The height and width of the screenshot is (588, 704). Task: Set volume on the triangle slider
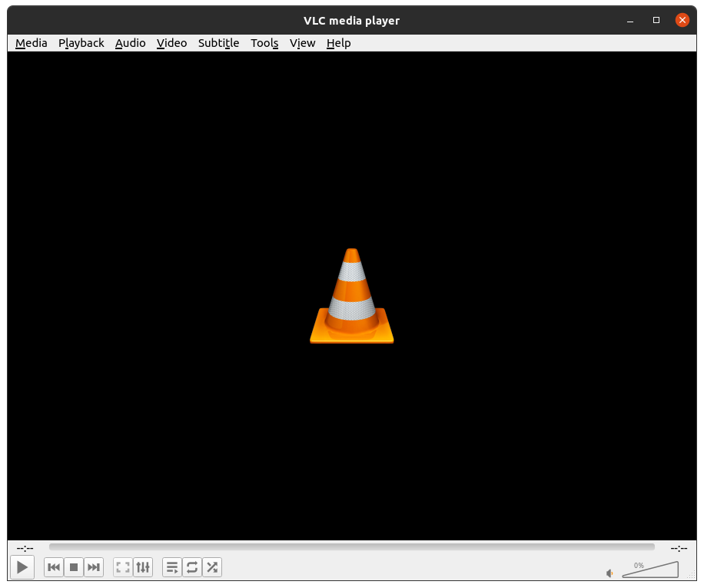[x=650, y=570]
